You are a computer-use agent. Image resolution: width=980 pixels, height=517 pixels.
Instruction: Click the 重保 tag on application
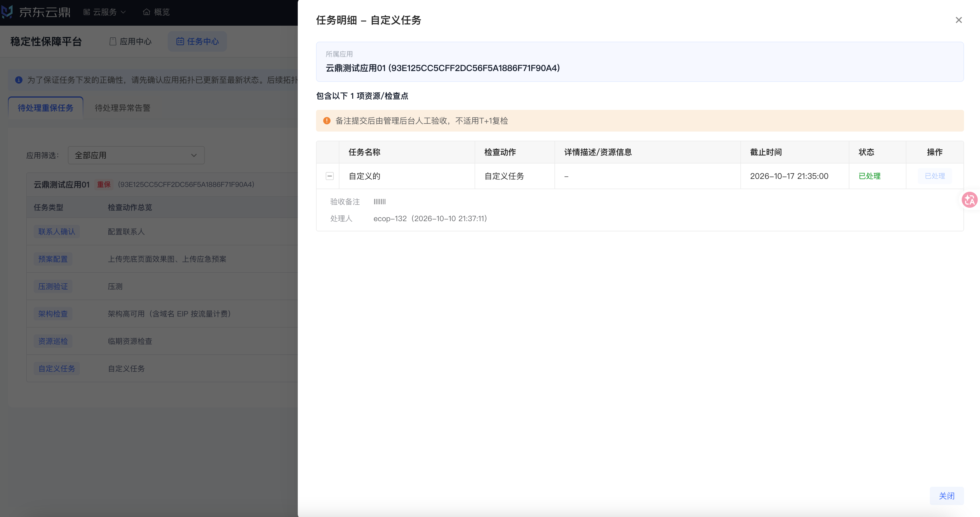(104, 185)
